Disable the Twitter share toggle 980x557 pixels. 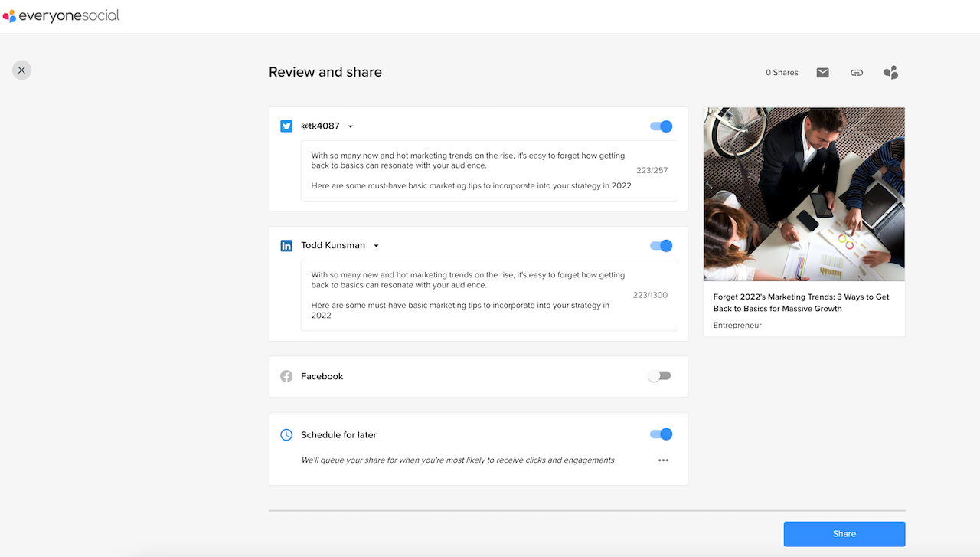click(x=660, y=126)
